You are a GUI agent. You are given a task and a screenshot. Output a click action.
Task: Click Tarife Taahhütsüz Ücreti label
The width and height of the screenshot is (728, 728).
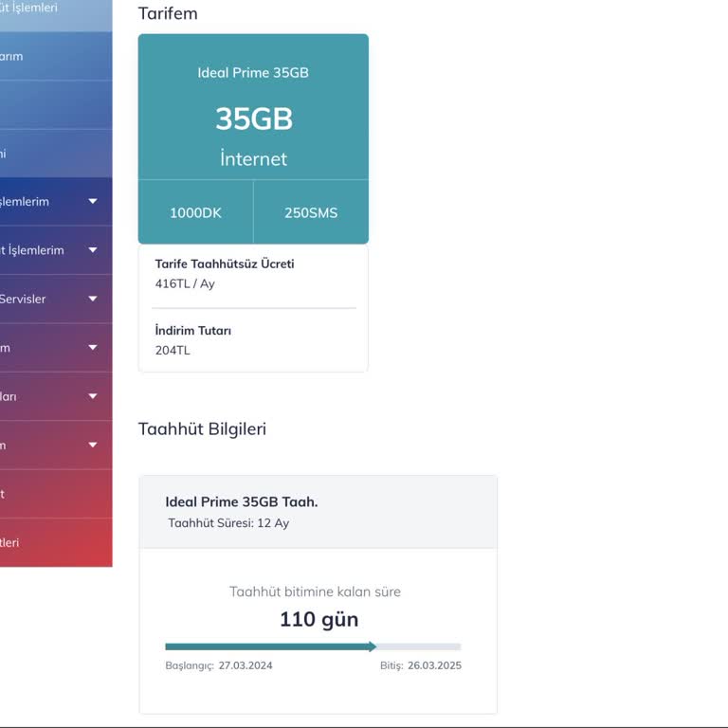pyautogui.click(x=225, y=264)
